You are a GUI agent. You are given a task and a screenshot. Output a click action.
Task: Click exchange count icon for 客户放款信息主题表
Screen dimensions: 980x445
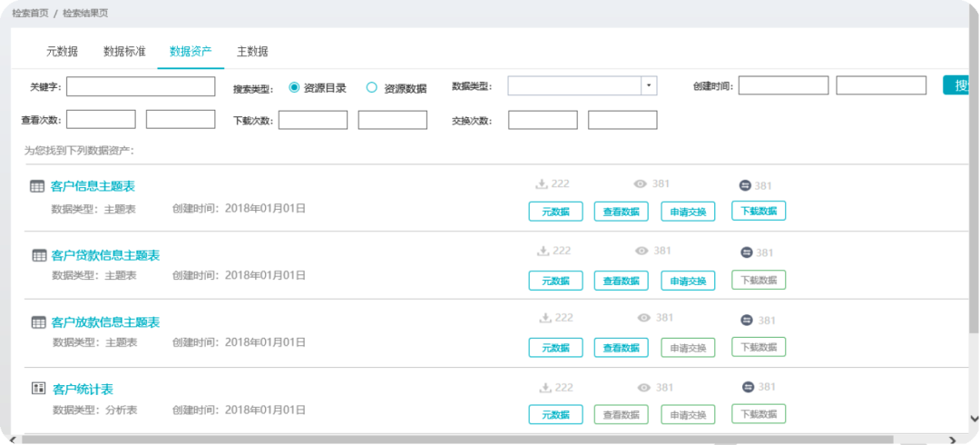747,320
